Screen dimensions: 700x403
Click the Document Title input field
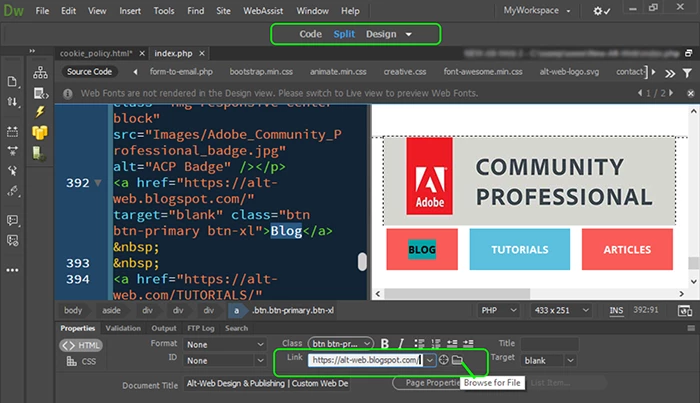click(267, 383)
